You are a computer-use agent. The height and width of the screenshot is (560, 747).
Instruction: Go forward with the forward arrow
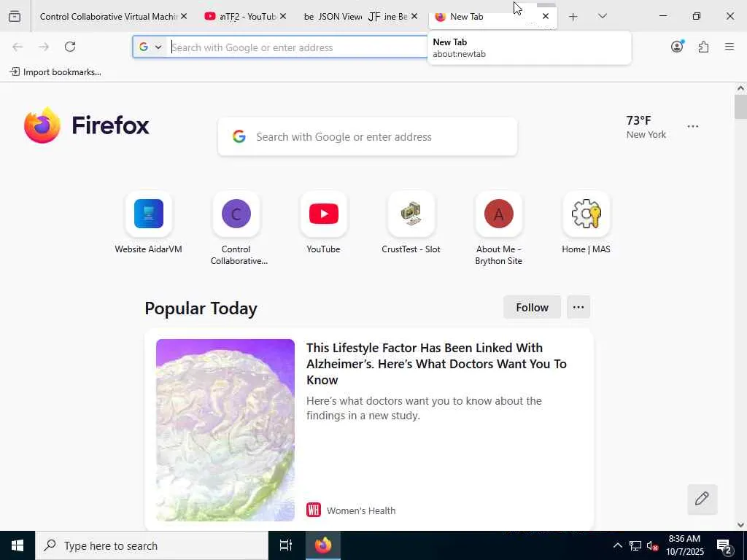[x=44, y=47]
